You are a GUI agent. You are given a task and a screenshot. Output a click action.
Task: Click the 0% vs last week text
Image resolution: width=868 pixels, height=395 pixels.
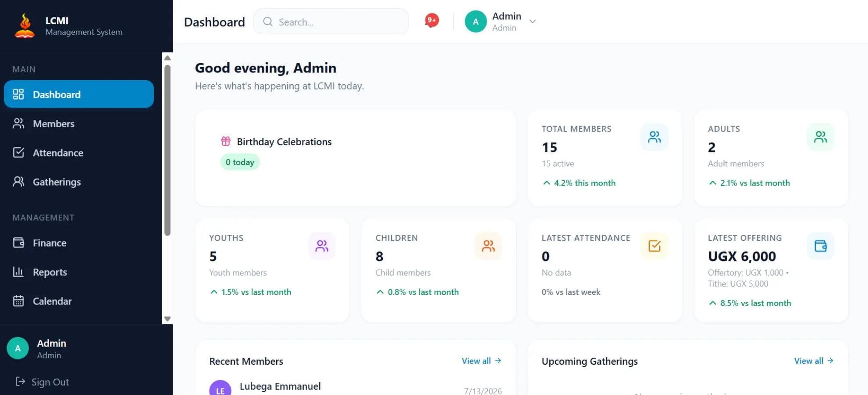tap(571, 292)
